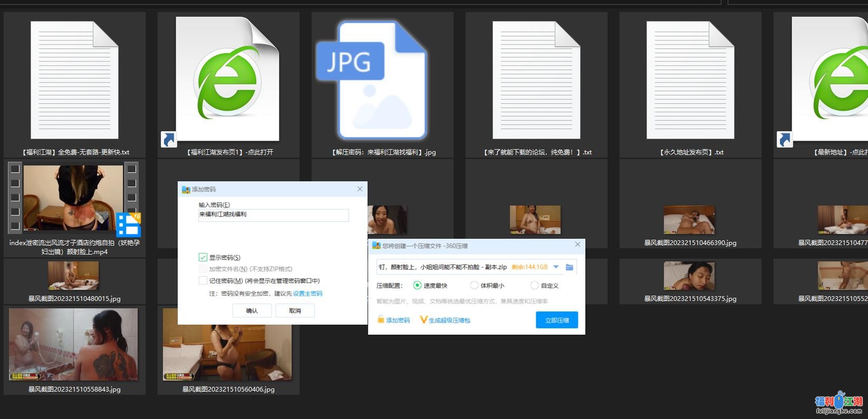Click the browse folder icon in 360压缩 dialog

(x=570, y=267)
